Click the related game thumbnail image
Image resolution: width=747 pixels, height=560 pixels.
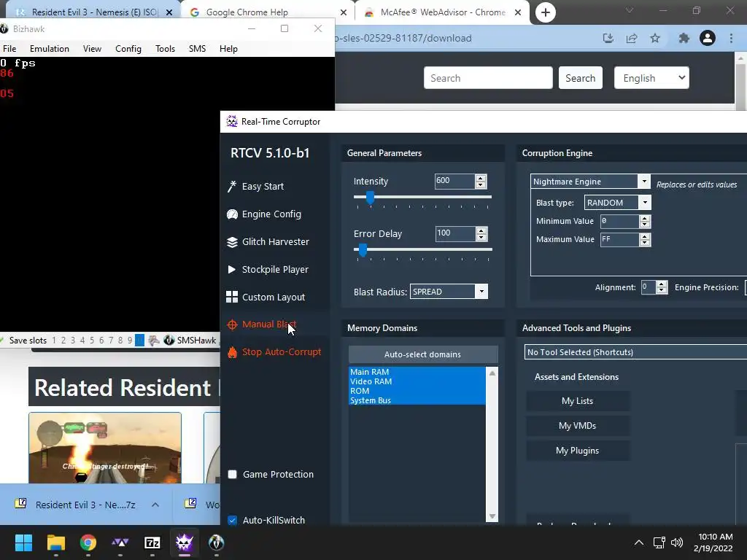pyautogui.click(x=105, y=448)
